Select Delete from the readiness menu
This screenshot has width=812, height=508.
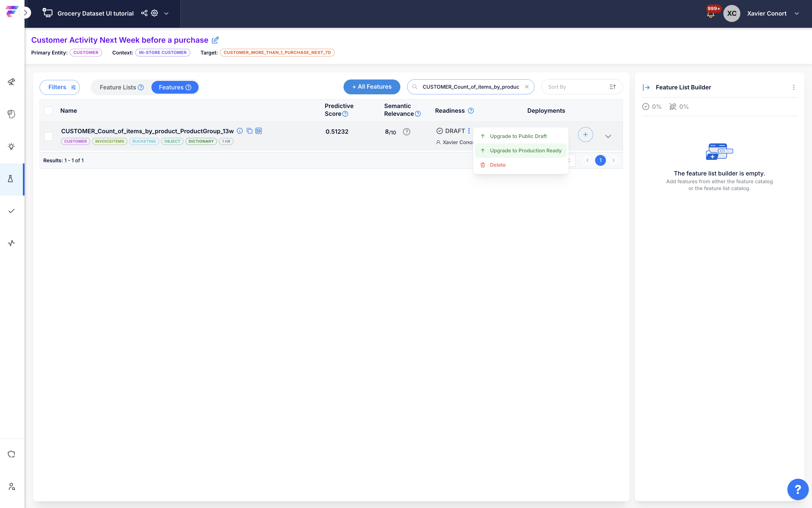pyautogui.click(x=497, y=165)
